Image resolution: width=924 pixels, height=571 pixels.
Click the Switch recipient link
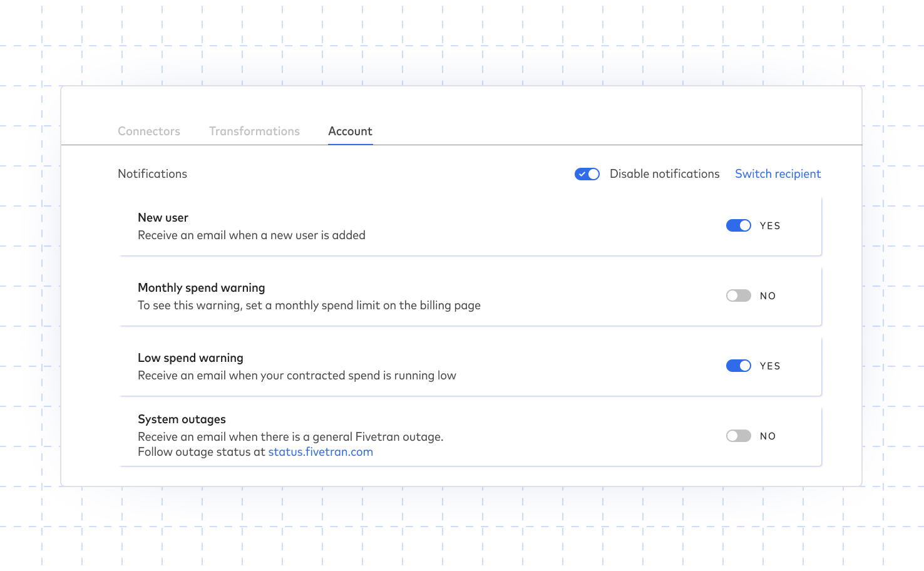pyautogui.click(x=778, y=174)
